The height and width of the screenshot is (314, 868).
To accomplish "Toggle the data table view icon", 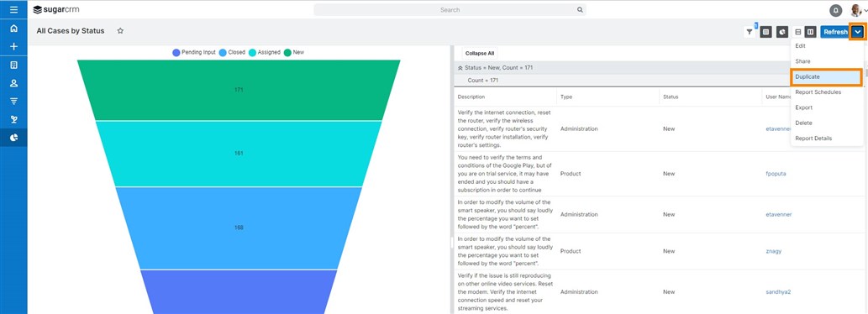I will point(765,32).
